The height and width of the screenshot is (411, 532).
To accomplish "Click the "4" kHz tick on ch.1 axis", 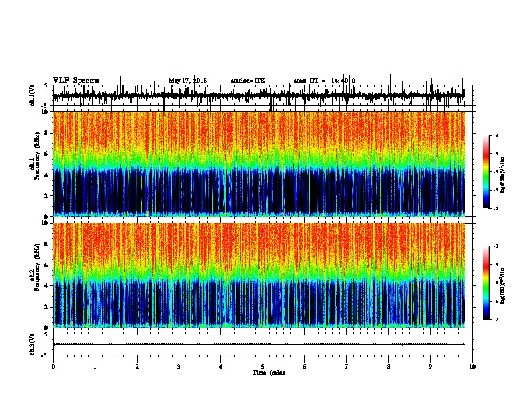I will [x=46, y=175].
